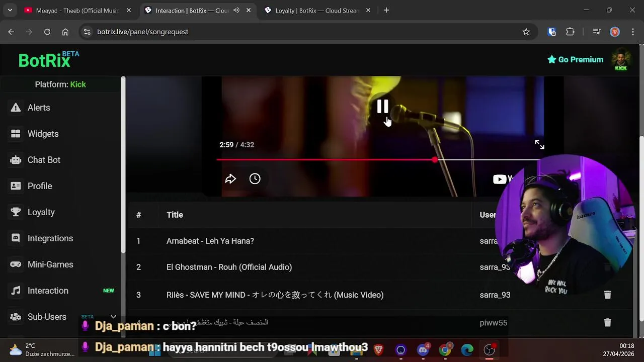644x362 pixels.
Task: Close the Moayad - Theeb tab
Action: point(129,10)
